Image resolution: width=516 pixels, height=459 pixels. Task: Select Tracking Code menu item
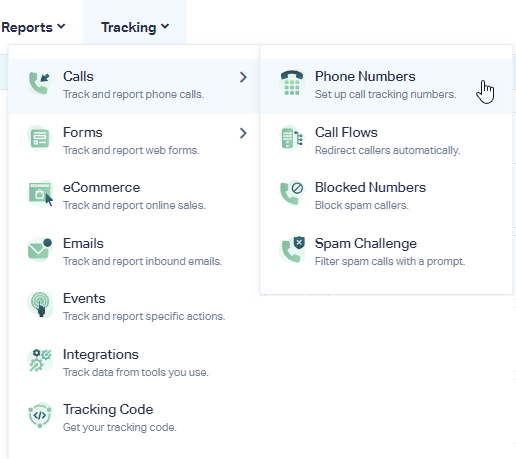pyautogui.click(x=134, y=419)
